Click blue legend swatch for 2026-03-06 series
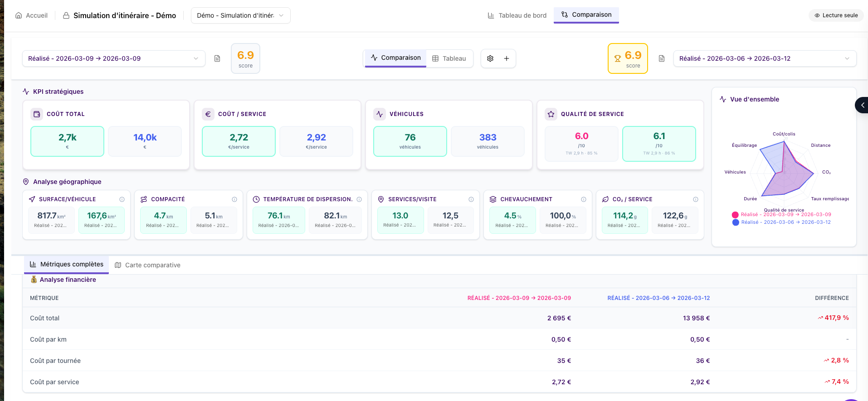 pos(736,222)
